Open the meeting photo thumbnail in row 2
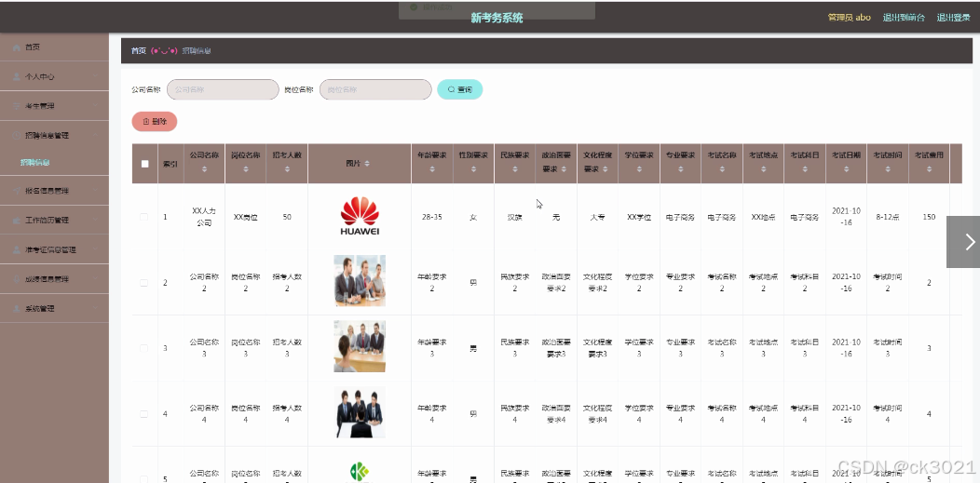The height and width of the screenshot is (483, 980). 360,280
